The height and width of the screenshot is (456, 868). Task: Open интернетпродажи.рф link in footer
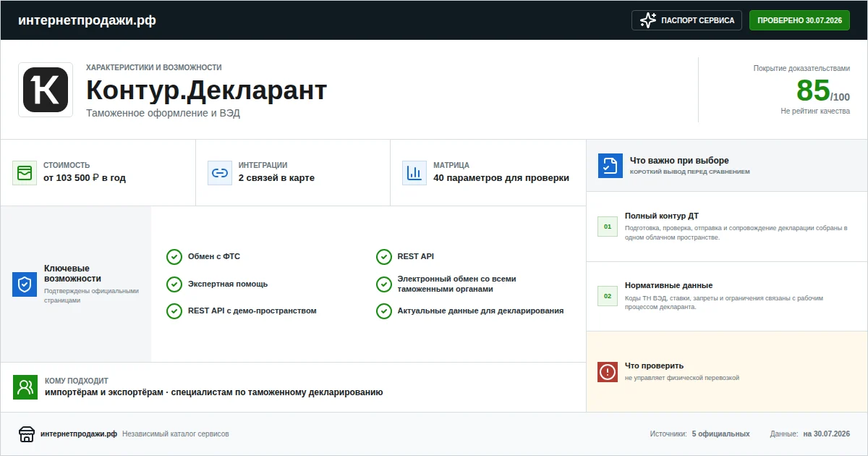(x=79, y=434)
